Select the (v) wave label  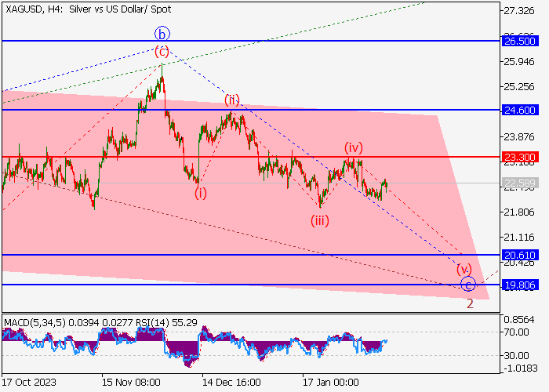(464, 269)
